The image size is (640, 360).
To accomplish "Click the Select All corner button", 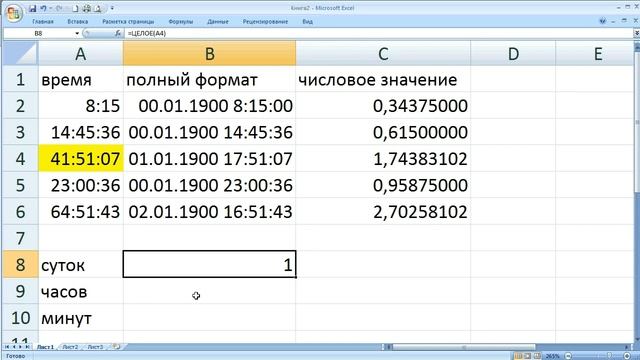I will pos(20,53).
